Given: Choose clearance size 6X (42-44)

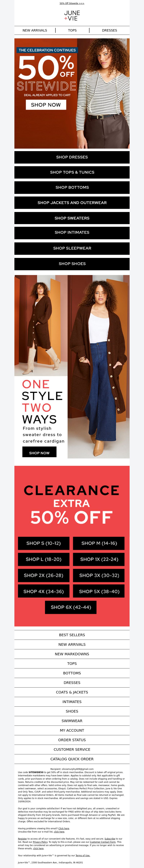Looking at the screenshot, I should [71, 607].
